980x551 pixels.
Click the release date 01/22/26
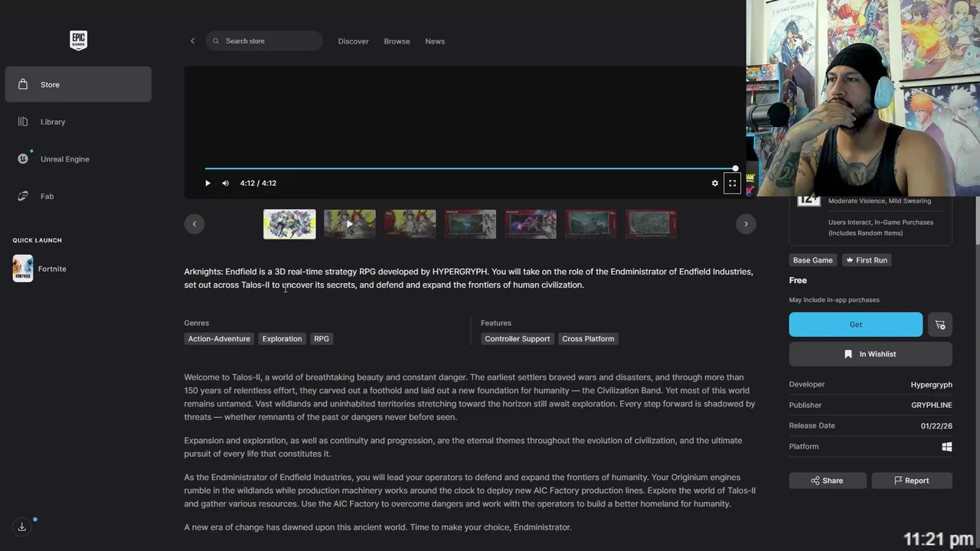[x=937, y=425]
